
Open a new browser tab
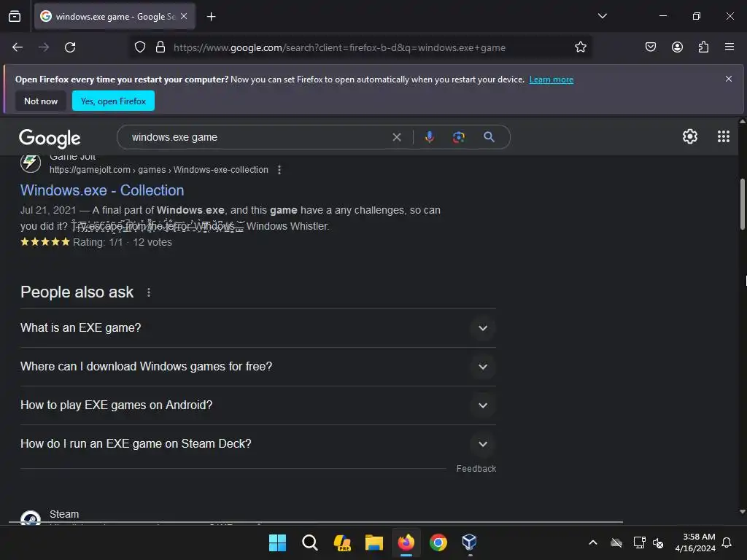tap(211, 17)
